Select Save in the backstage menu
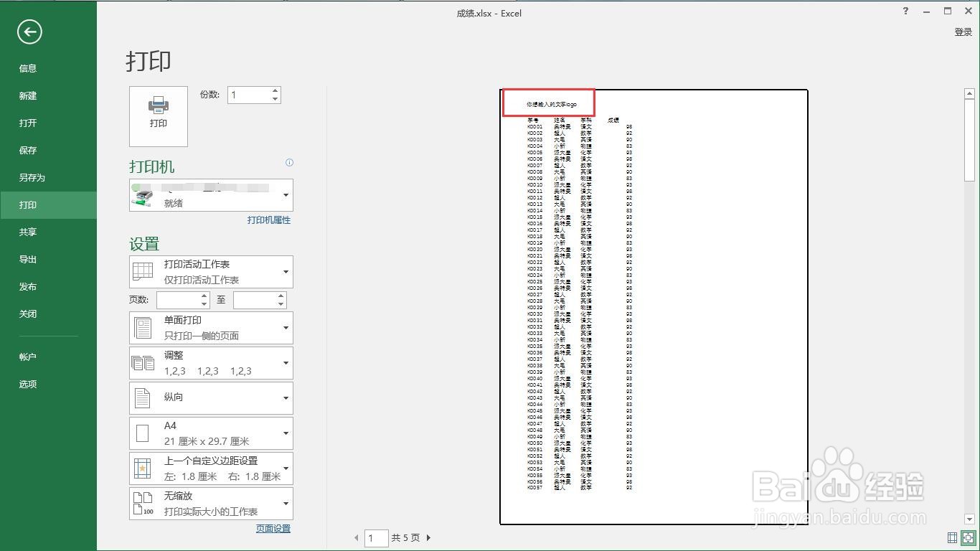Image resolution: width=980 pixels, height=551 pixels. point(48,150)
